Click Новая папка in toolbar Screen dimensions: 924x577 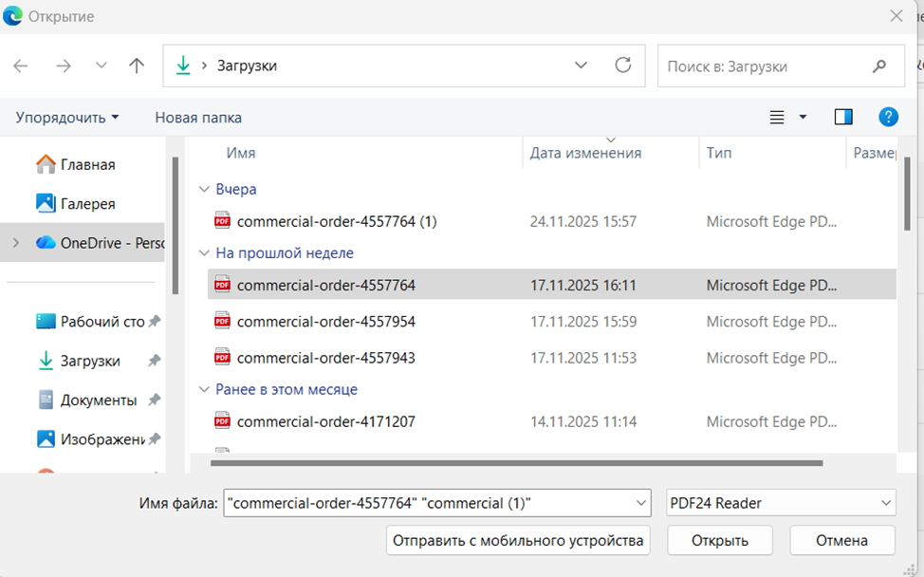click(198, 118)
